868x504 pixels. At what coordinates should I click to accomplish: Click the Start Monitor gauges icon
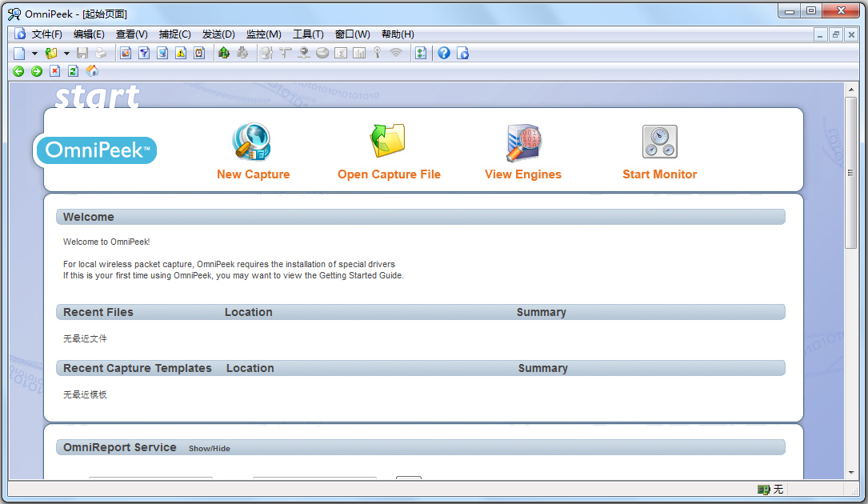[659, 142]
